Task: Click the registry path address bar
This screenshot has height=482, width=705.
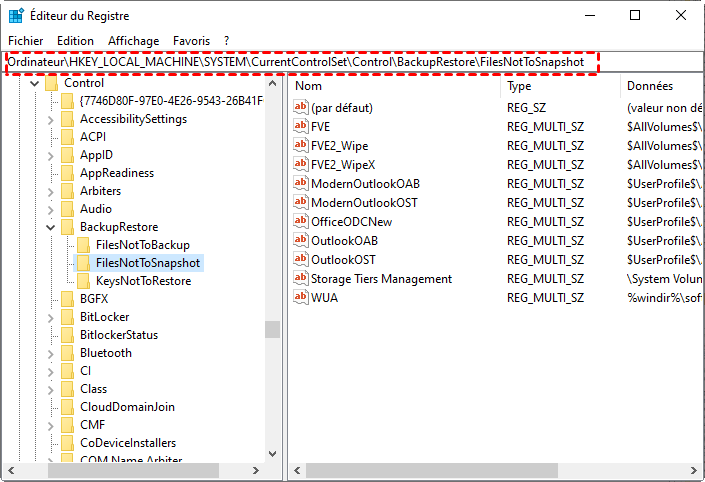Action: 352,62
